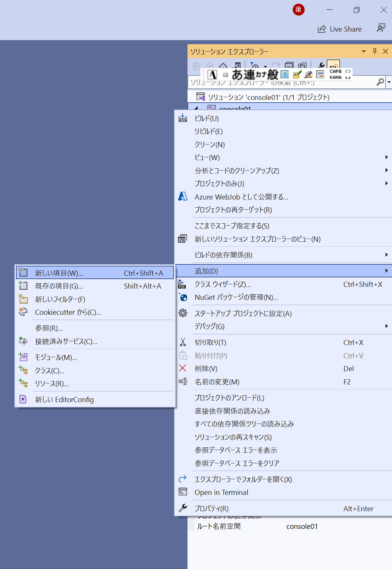Expand the ビュー(W) submenu arrow

(x=387, y=157)
